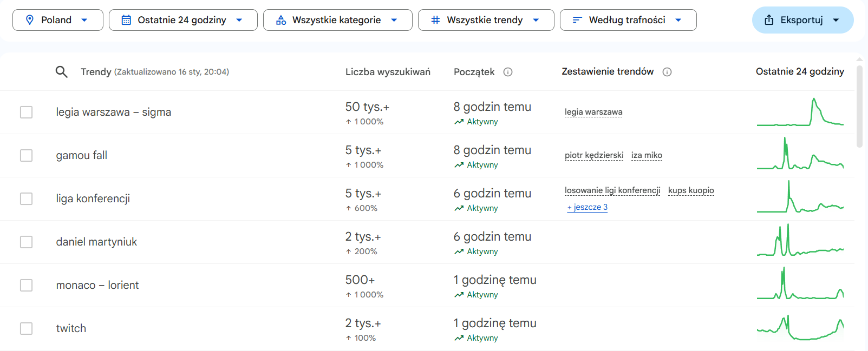
Task: Expand the Poland country dropdown arrow
Action: click(x=84, y=20)
